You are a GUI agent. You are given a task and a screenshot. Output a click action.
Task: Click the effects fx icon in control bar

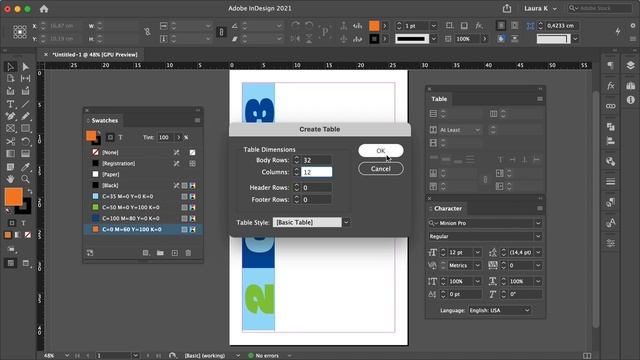click(478, 26)
